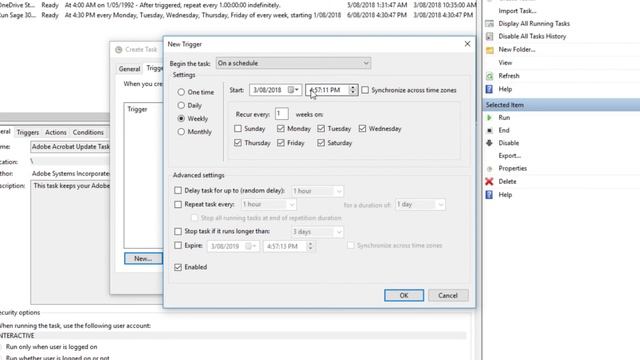The width and height of the screenshot is (640, 360).
Task: Uncheck the Thursday checkbox
Action: point(238,143)
